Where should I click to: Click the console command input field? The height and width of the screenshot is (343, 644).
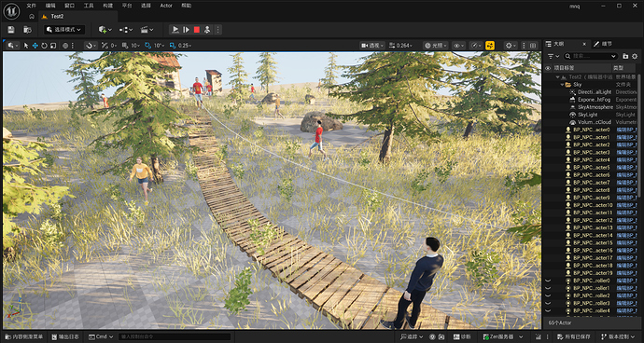pos(175,336)
